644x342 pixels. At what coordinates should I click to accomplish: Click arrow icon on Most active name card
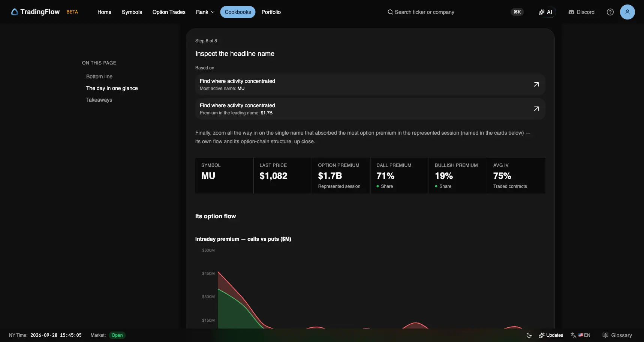[x=536, y=84]
